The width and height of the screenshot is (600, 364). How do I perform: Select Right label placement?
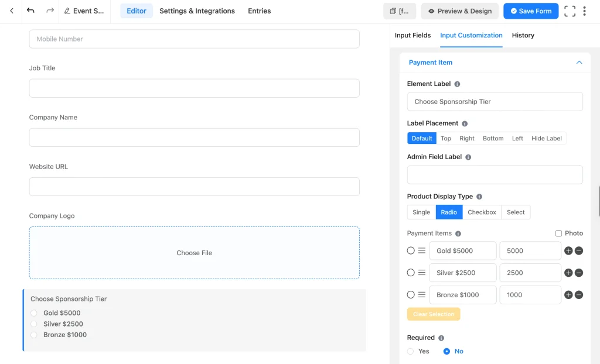click(x=467, y=139)
